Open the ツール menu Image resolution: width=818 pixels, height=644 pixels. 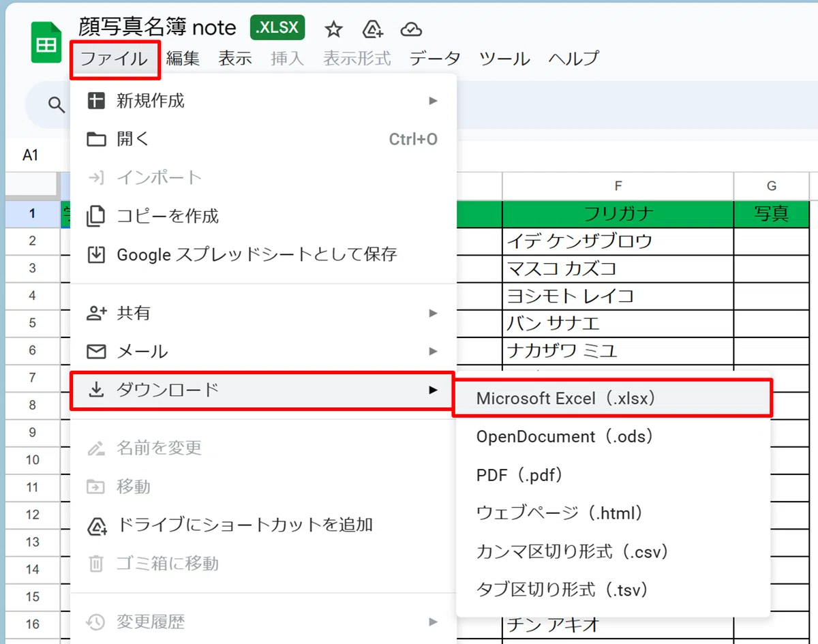click(504, 59)
